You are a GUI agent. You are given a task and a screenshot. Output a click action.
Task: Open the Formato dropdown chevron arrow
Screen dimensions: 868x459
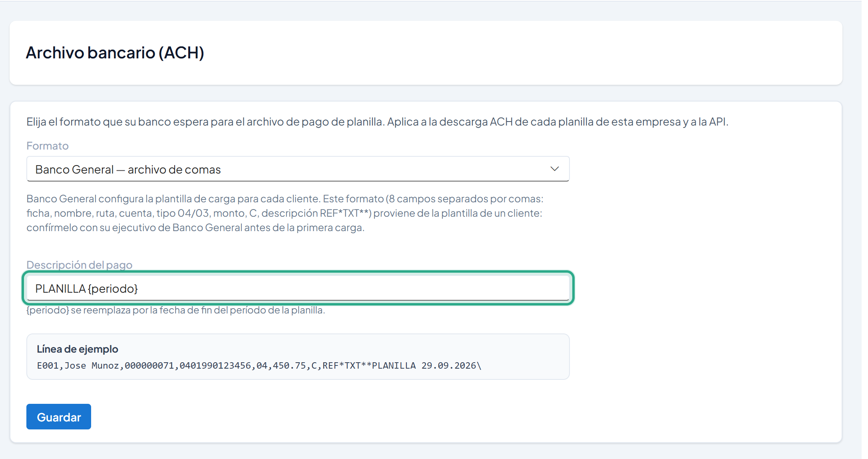(554, 169)
